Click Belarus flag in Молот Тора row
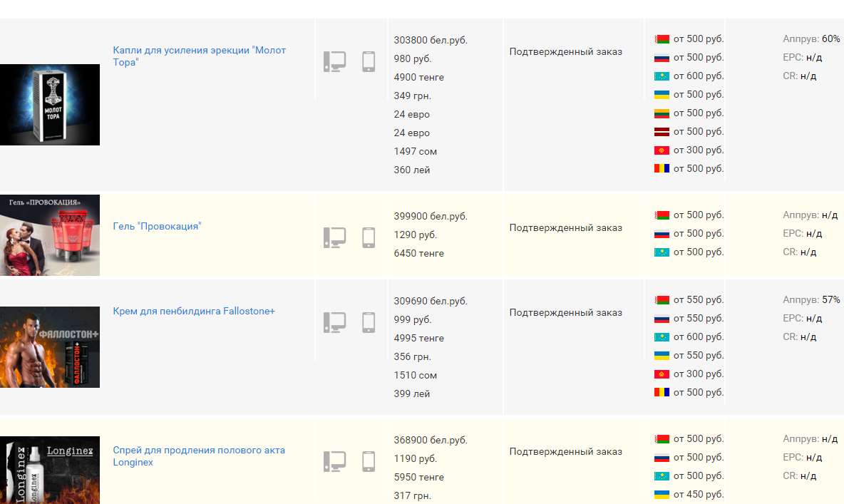Viewport: 844px width, 504px height. (x=662, y=39)
